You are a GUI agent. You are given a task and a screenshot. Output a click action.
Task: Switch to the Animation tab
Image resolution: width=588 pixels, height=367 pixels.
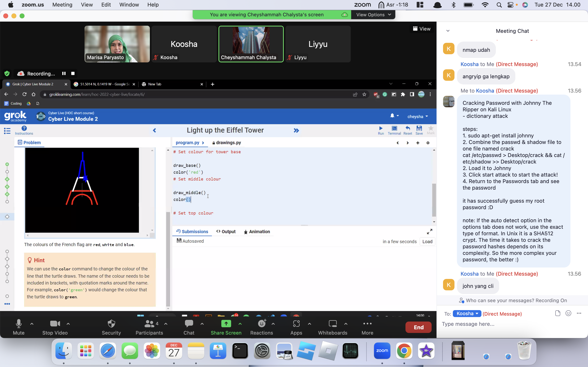point(259,231)
